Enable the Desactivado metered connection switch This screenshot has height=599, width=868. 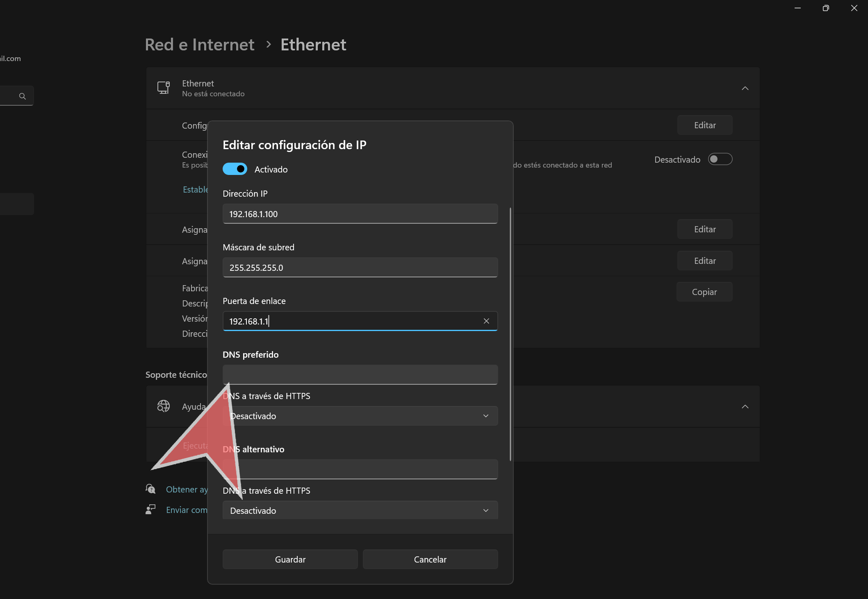[x=720, y=159]
